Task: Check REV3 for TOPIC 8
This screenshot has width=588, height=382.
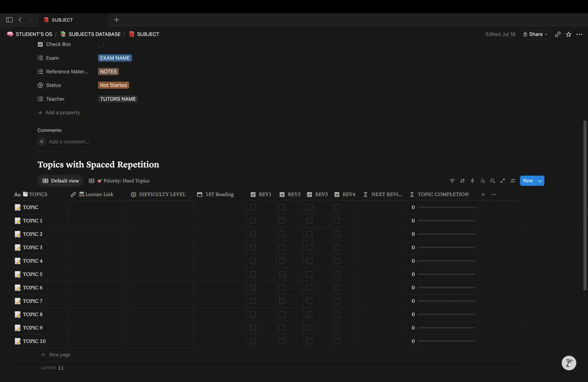Action: [309, 314]
